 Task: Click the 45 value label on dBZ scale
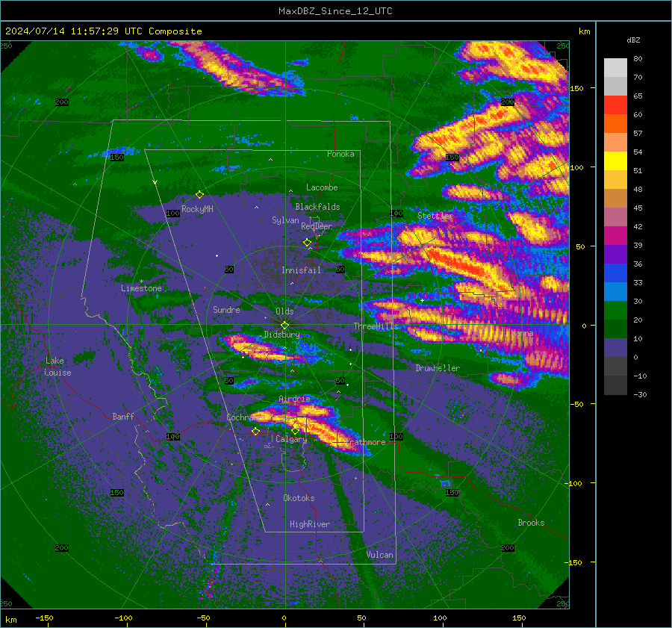click(x=638, y=208)
